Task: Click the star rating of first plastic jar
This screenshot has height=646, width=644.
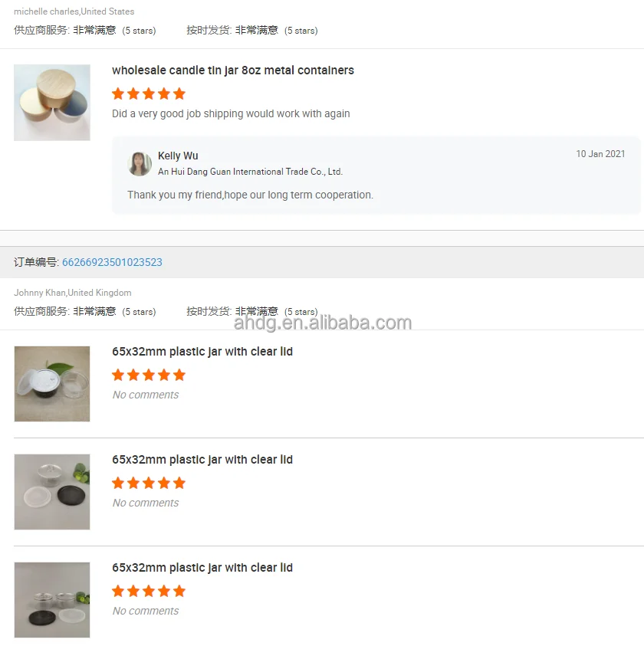Action: 149,375
